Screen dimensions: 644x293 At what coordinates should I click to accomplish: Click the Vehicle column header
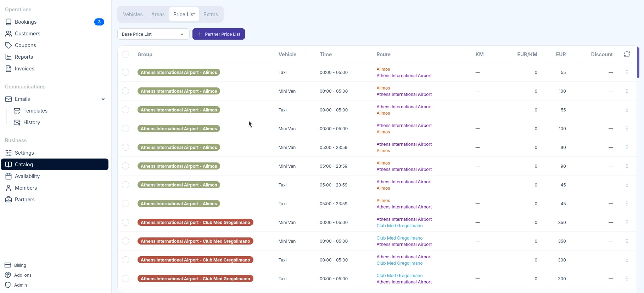287,54
